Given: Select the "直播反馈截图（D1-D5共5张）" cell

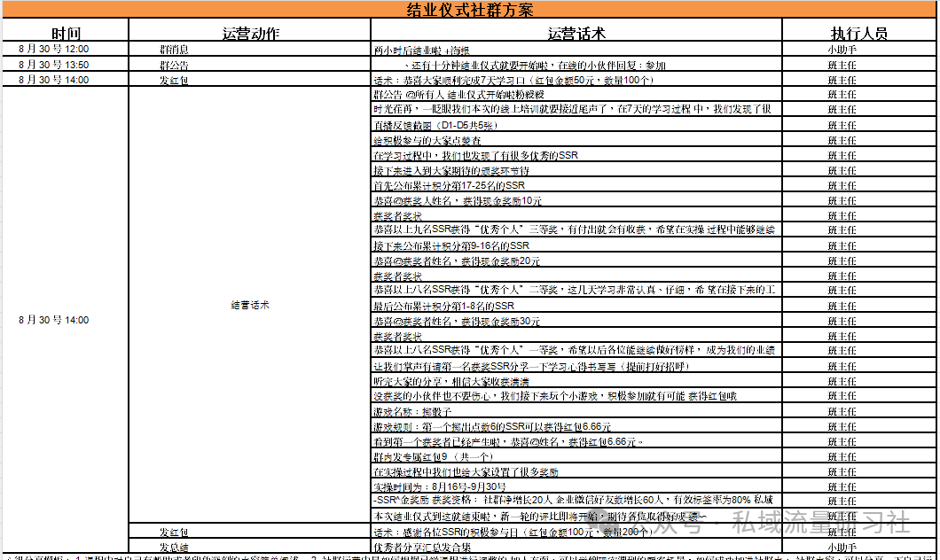Looking at the screenshot, I should (x=576, y=125).
